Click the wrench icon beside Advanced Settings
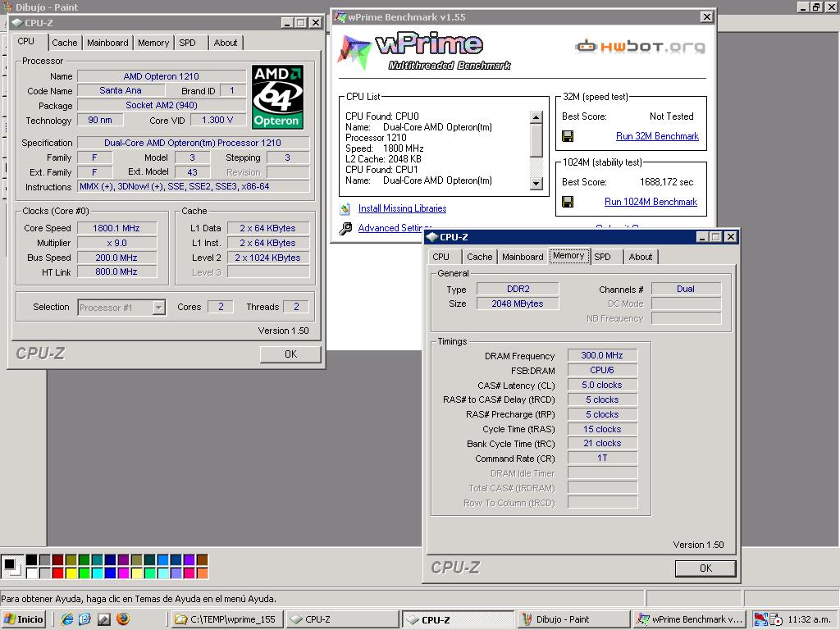Viewport: 840px width, 630px height. point(345,228)
